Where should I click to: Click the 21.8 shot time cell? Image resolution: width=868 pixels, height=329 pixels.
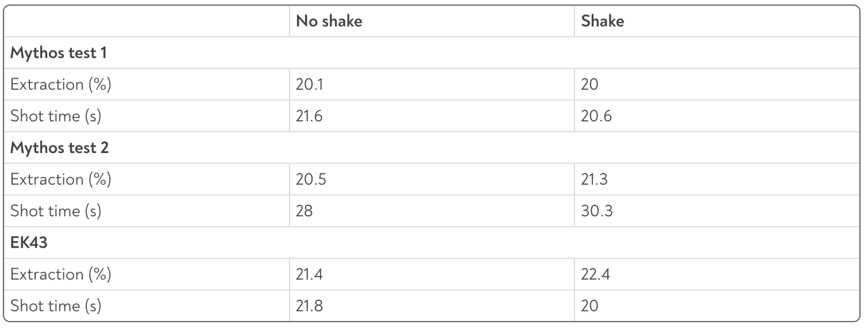tap(309, 306)
